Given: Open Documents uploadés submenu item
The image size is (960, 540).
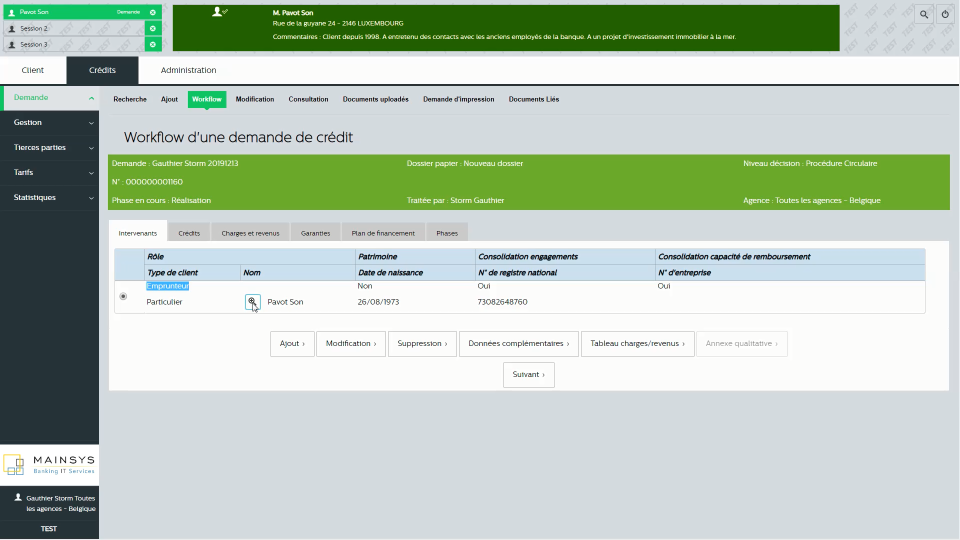Looking at the screenshot, I should 375,99.
